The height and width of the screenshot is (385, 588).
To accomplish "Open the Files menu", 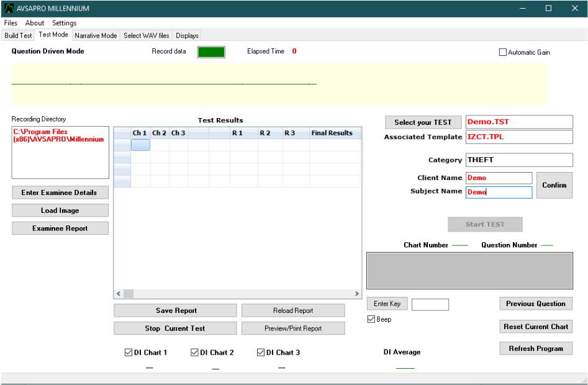I will pos(11,23).
